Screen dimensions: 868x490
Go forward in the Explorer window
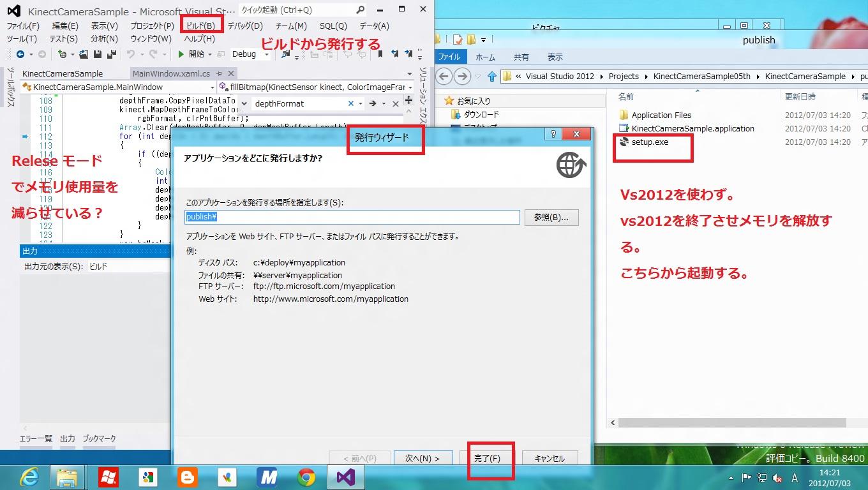click(463, 76)
